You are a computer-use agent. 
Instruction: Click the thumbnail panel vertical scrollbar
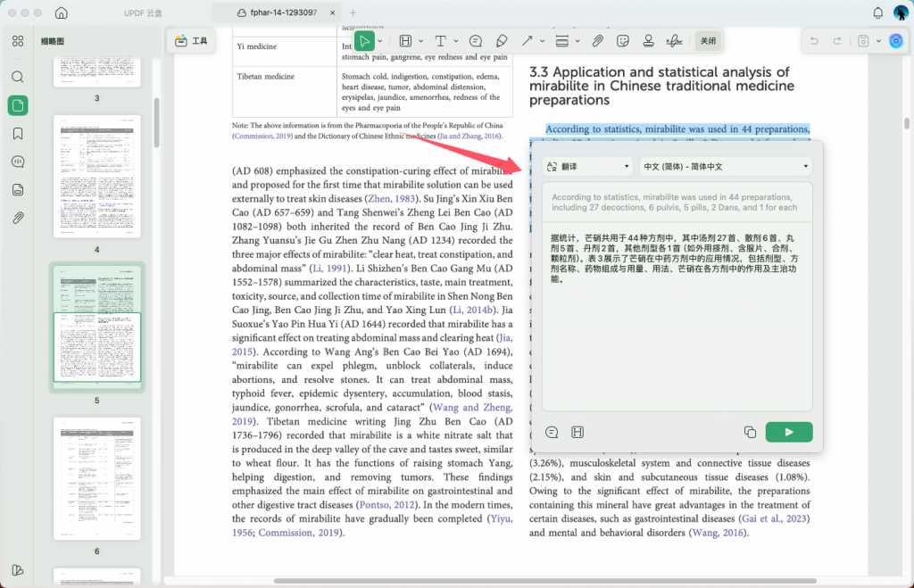[x=156, y=122]
